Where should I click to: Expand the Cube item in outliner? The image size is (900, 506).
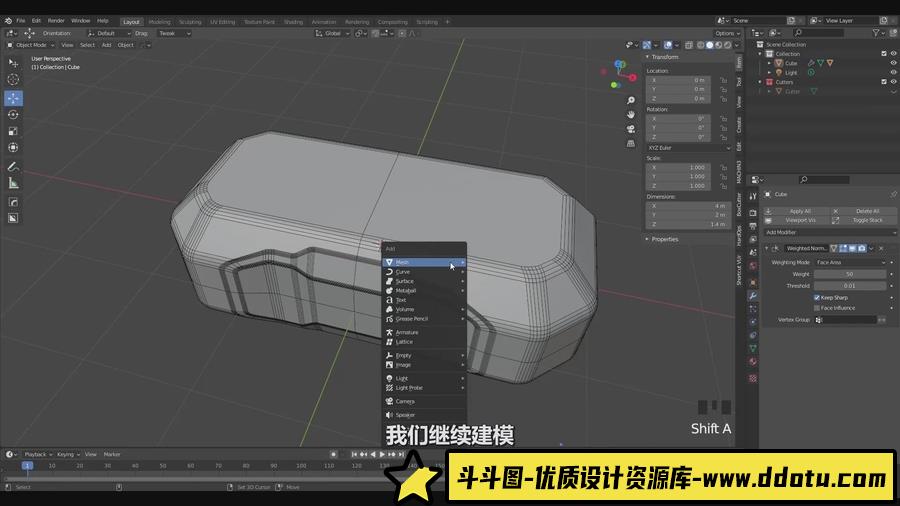(x=770, y=63)
